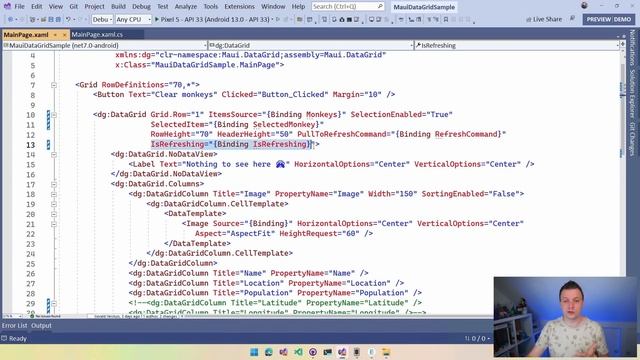Open Visual Studio Code taskbar icon
Image resolution: width=640 pixels, height=360 pixels.
(298, 352)
